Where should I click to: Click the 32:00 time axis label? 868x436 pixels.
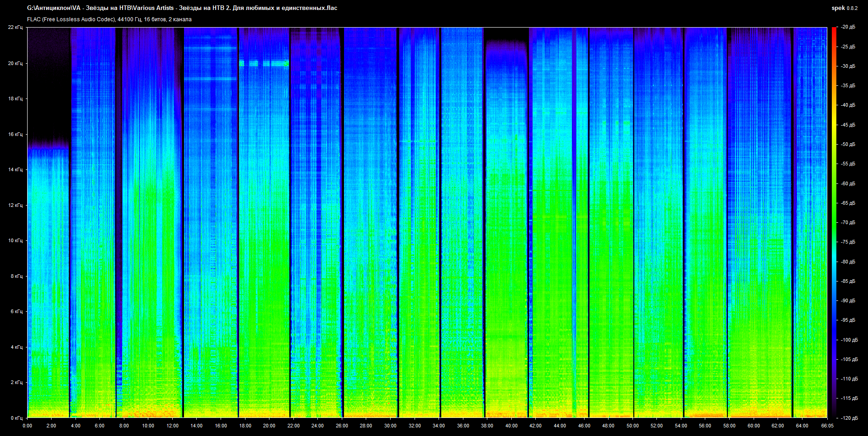[414, 426]
